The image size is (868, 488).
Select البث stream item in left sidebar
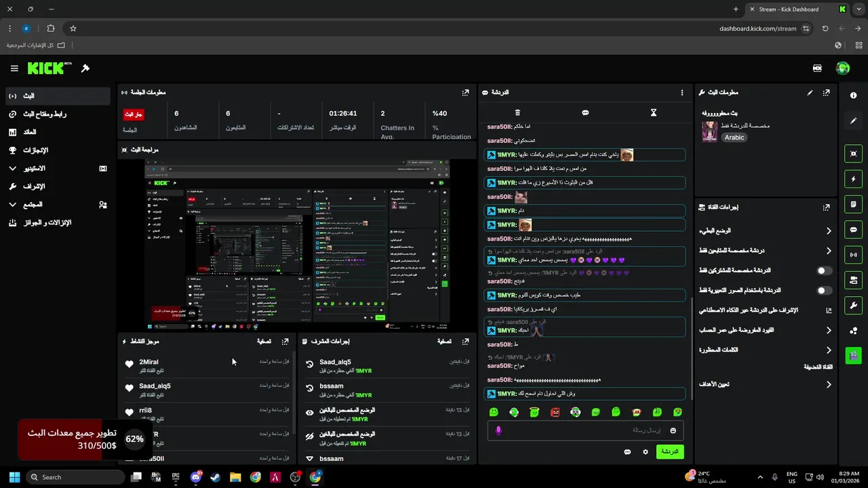(58, 96)
